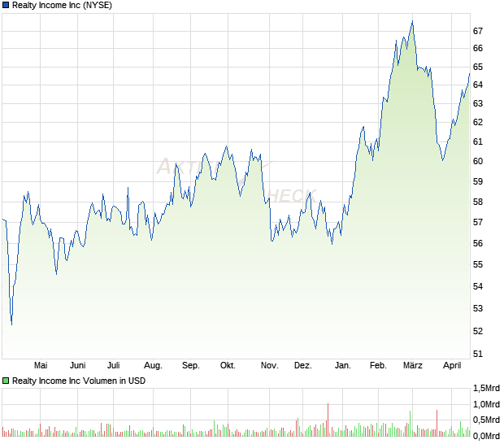Click the price axis value 60
The width and height of the screenshot is (504, 444).
click(x=478, y=161)
